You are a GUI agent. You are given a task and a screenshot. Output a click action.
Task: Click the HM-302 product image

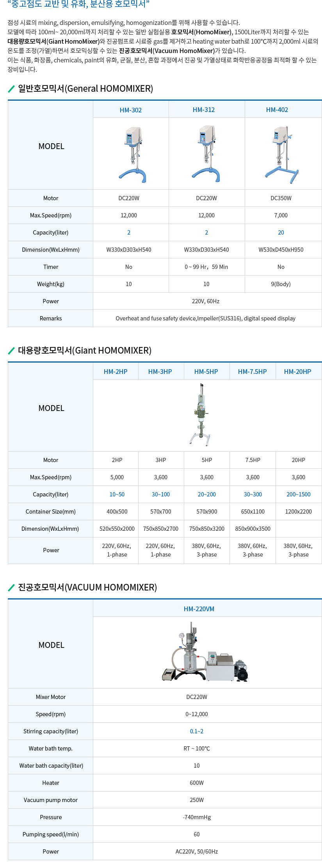133,154
